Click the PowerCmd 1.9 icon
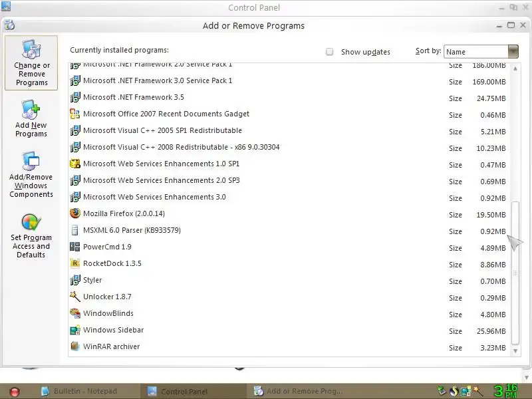The image size is (532, 399). tap(75, 247)
